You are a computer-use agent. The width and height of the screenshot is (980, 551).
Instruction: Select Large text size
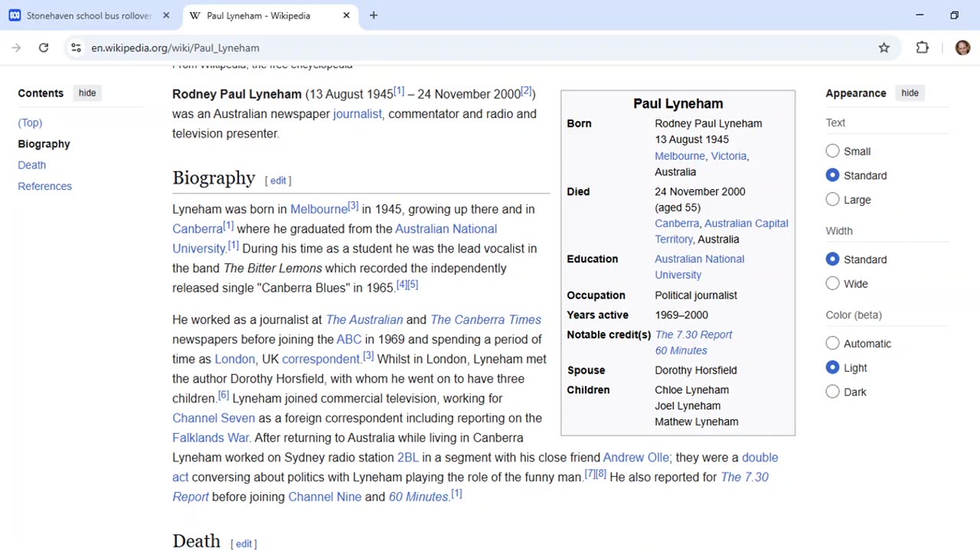click(832, 200)
